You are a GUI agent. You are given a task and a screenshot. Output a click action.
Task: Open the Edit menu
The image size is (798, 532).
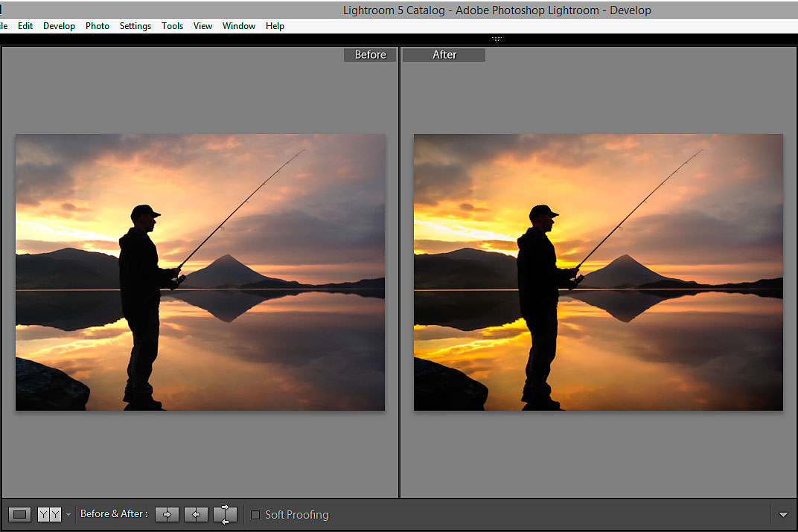point(25,26)
